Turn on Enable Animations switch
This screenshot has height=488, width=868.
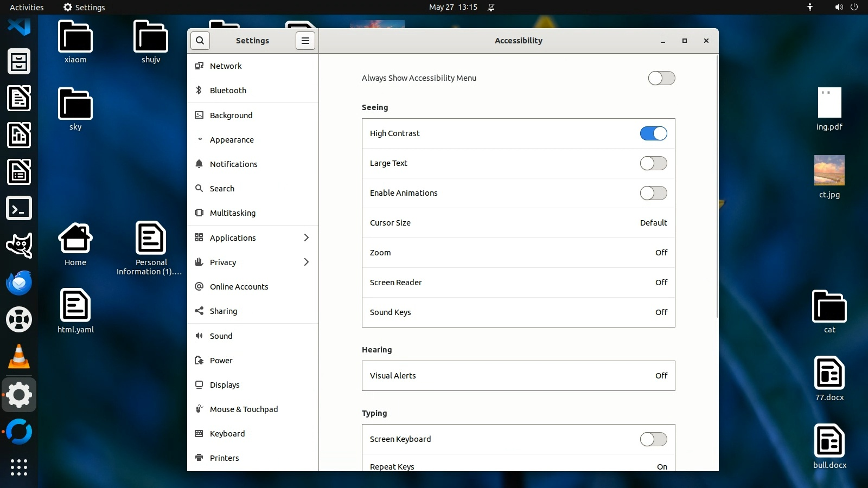click(x=653, y=193)
